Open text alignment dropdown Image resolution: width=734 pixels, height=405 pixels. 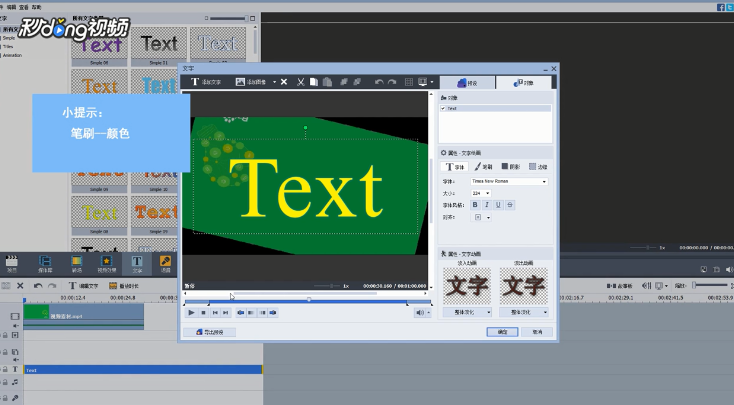(481, 217)
